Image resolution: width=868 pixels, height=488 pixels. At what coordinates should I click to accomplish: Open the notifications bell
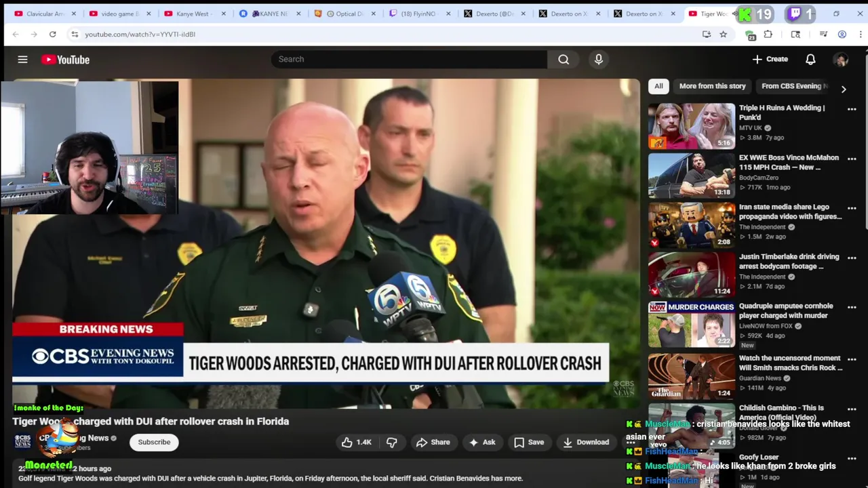810,60
